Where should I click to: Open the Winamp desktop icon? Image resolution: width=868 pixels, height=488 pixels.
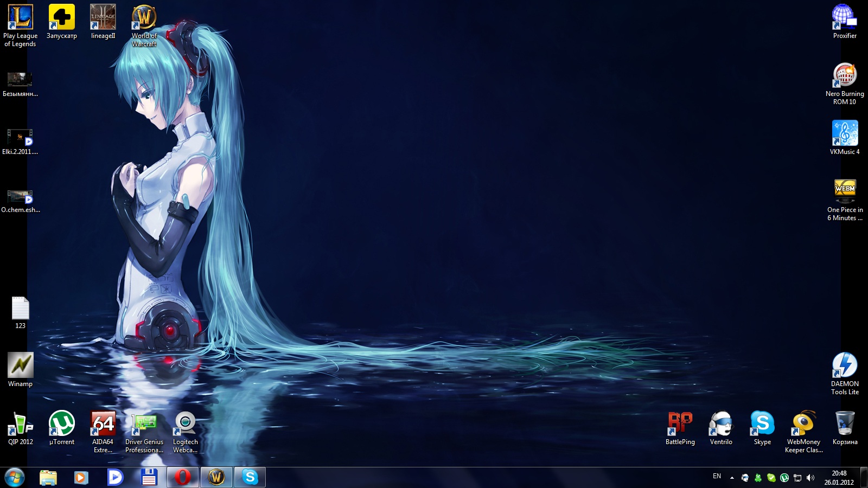click(21, 370)
